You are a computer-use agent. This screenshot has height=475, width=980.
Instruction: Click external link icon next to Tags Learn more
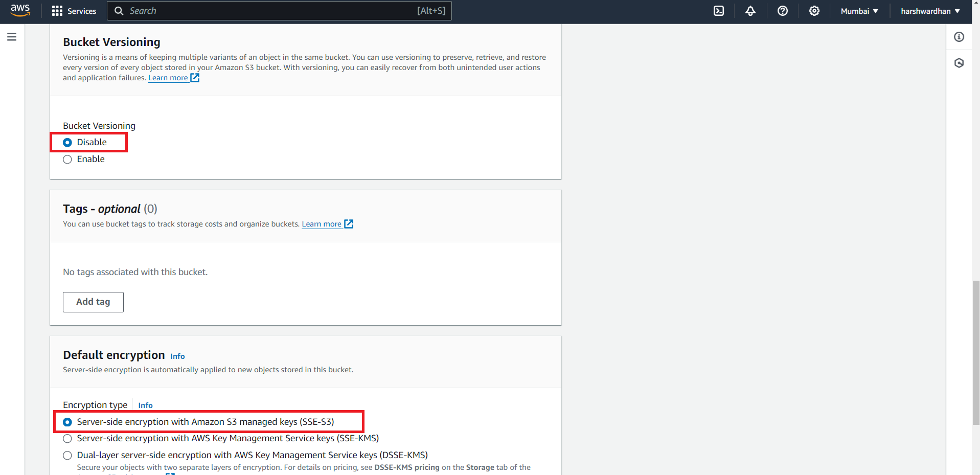(x=349, y=224)
